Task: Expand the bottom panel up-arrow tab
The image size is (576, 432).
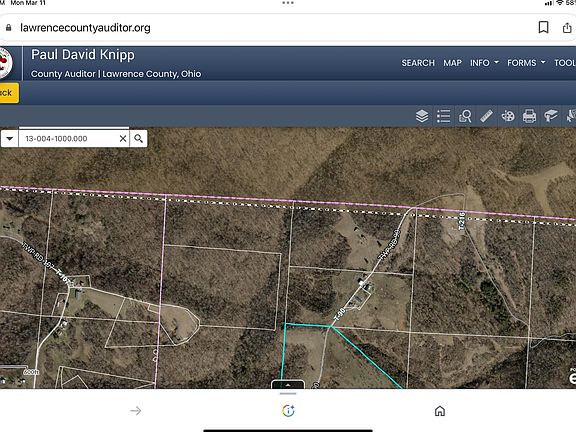Action: [288, 385]
